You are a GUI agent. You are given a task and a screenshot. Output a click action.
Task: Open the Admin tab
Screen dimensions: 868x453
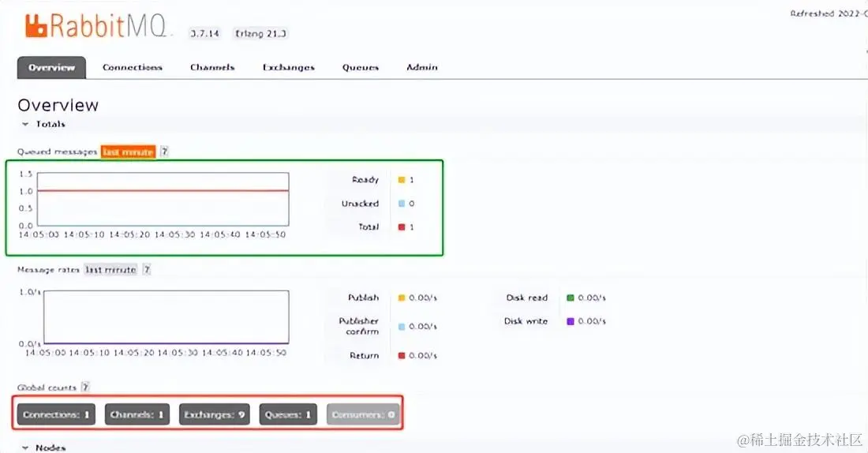(422, 68)
